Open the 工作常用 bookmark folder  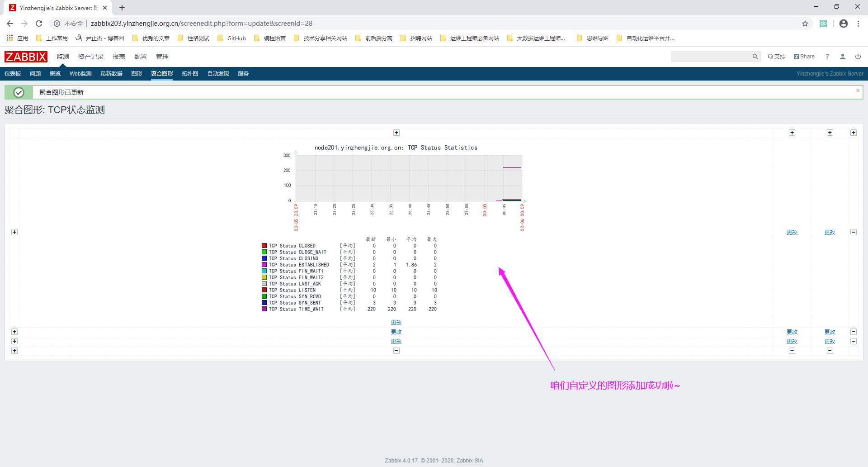click(52, 38)
